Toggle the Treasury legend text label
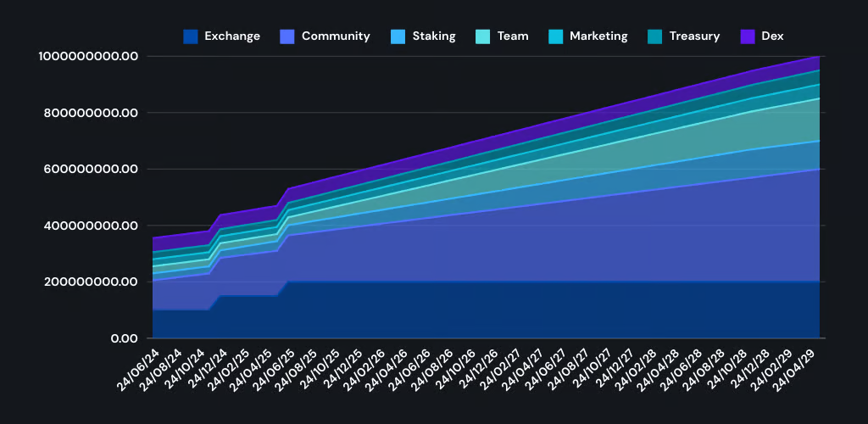The width and height of the screenshot is (868, 424). [694, 36]
